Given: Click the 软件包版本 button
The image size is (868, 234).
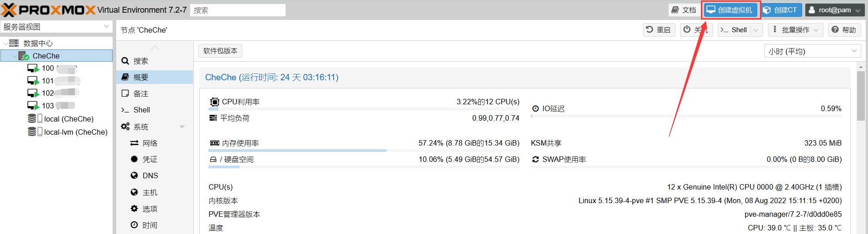Looking at the screenshot, I should pos(220,51).
